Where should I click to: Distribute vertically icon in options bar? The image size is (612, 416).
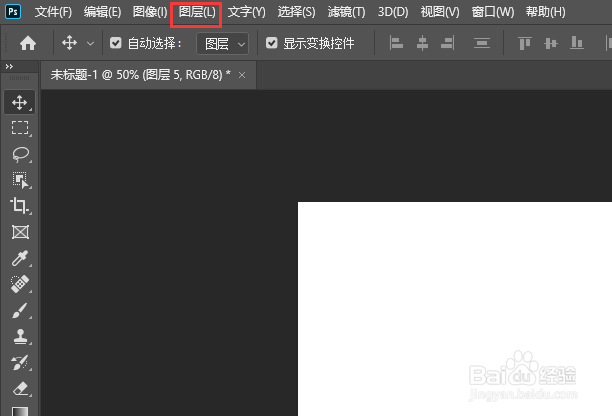[x=482, y=43]
